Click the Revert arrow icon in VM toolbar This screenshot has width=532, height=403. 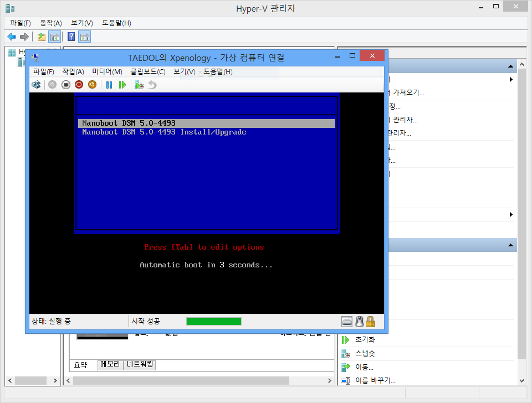click(x=152, y=85)
